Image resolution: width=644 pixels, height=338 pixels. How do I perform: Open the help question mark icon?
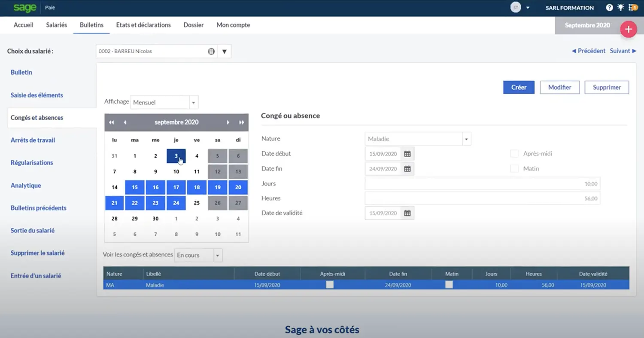tap(609, 8)
